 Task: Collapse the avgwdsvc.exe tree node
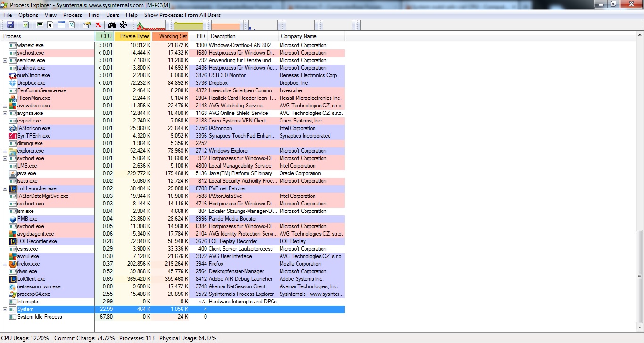pyautogui.click(x=5, y=106)
